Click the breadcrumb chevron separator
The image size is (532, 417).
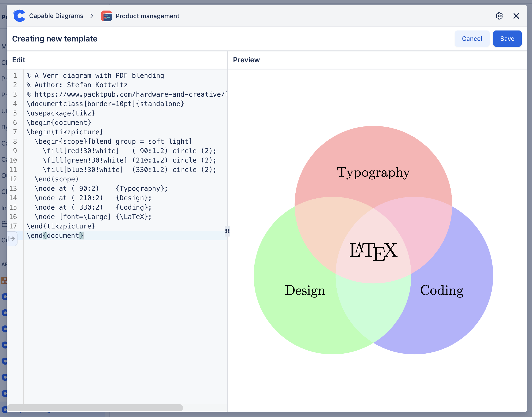tap(92, 16)
